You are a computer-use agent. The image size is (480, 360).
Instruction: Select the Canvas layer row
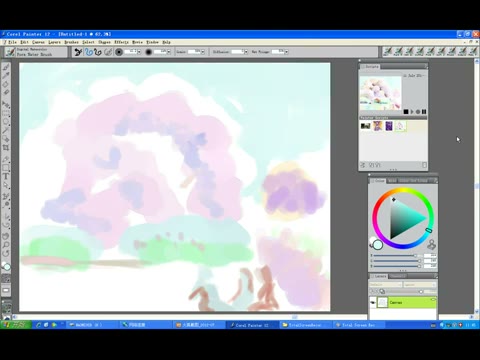[x=403, y=303]
